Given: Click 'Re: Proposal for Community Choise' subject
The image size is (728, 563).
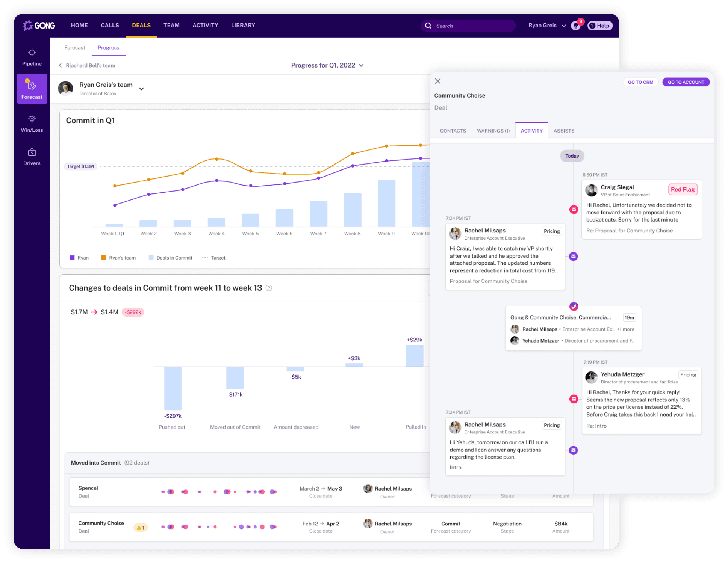Looking at the screenshot, I should click(629, 231).
